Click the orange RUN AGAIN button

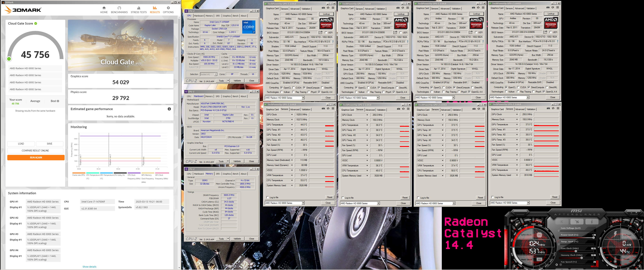[x=36, y=157]
